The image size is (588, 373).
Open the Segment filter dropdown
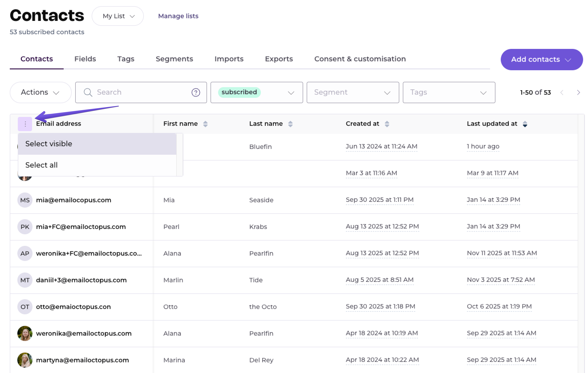[353, 92]
